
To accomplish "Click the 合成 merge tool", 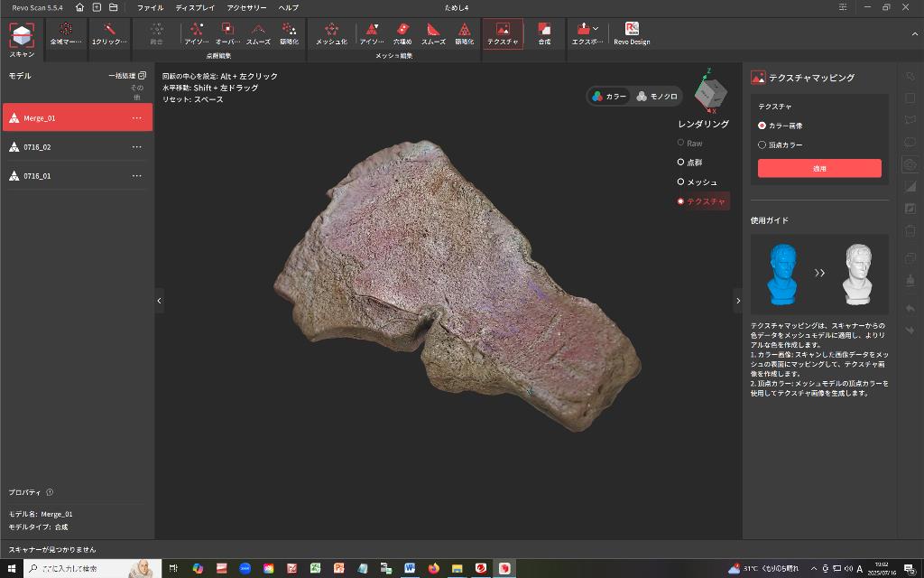I will tap(544, 34).
